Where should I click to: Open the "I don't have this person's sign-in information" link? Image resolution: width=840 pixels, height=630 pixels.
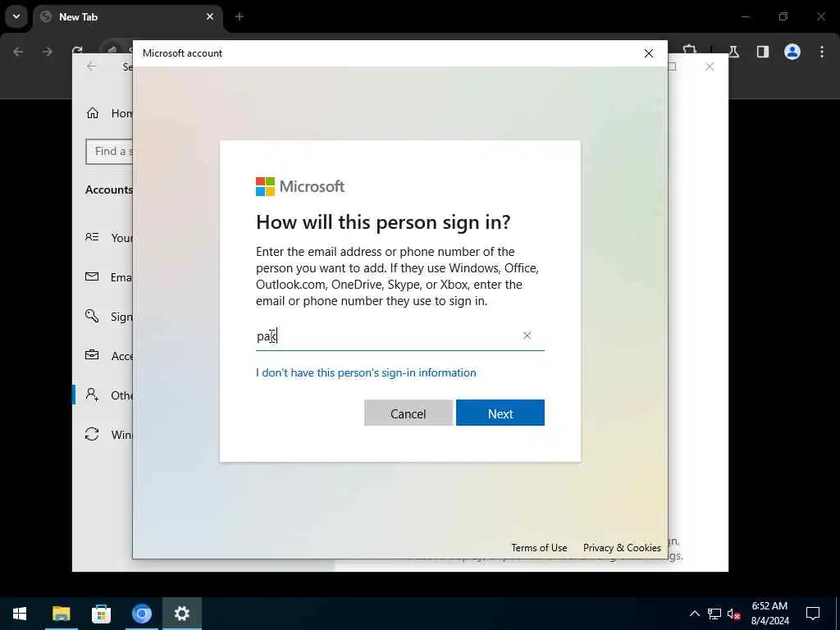[366, 372]
